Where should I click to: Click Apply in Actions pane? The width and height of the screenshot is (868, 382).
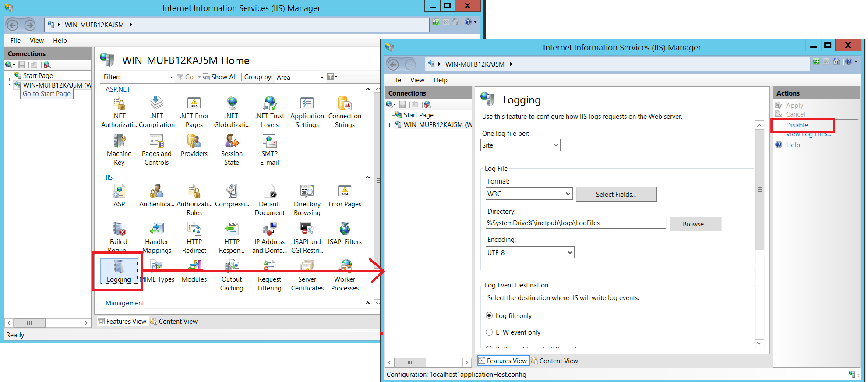tap(794, 105)
